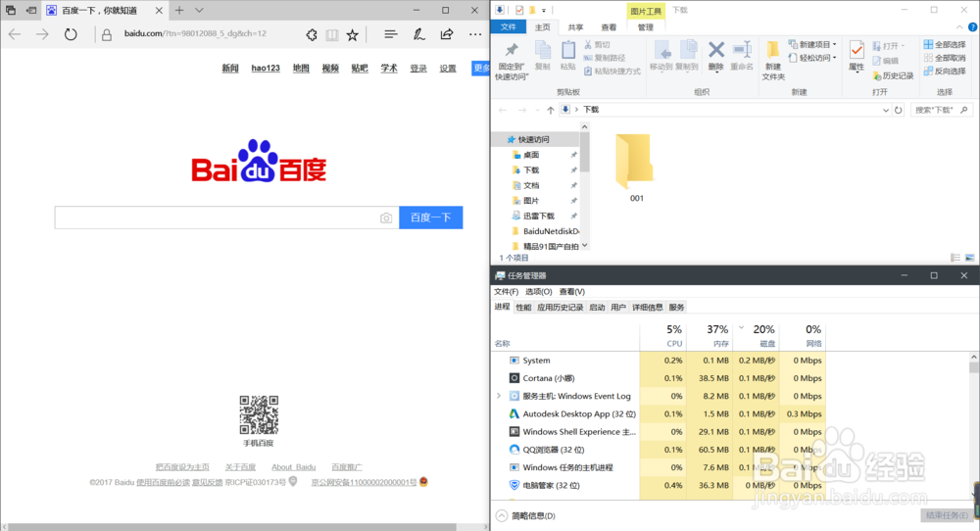Click Pin to Quick access in Explorer ribbon

tap(512, 61)
